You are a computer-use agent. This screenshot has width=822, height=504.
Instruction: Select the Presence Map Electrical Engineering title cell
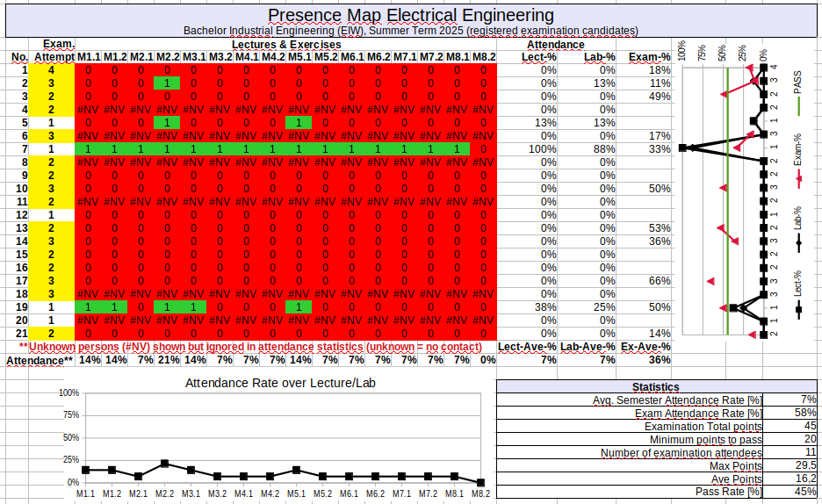(410, 15)
